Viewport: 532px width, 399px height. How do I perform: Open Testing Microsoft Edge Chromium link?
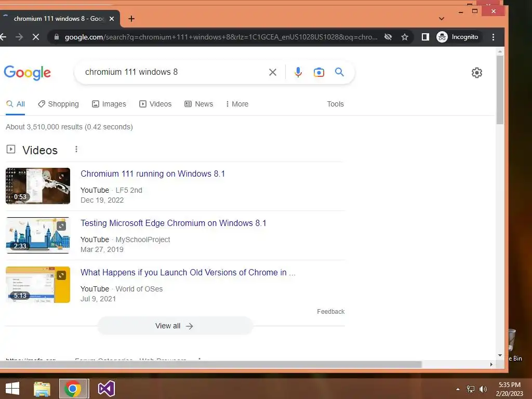(174, 223)
